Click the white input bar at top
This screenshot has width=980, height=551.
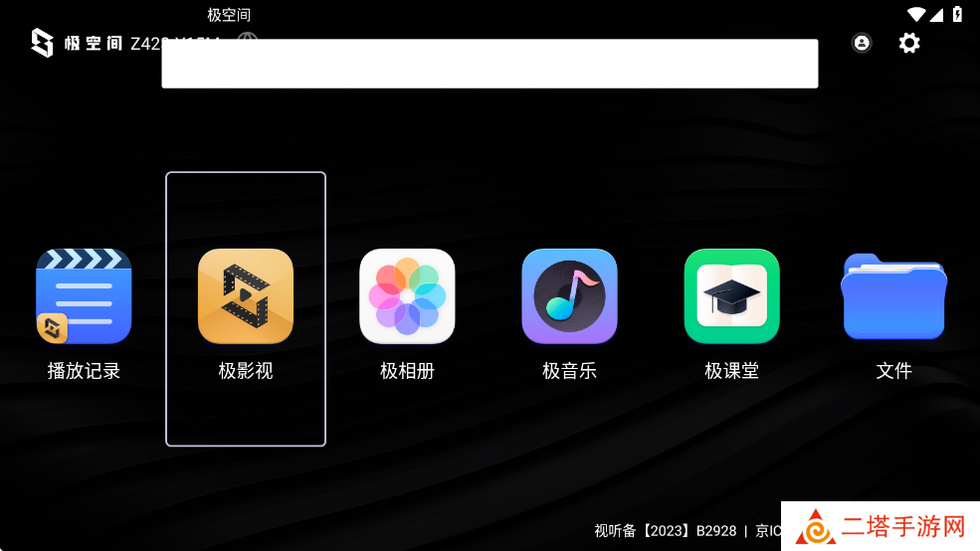coord(490,64)
